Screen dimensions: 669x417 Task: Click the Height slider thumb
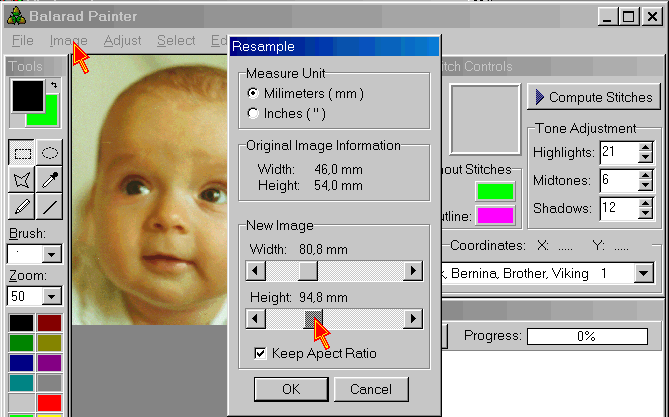click(x=314, y=319)
